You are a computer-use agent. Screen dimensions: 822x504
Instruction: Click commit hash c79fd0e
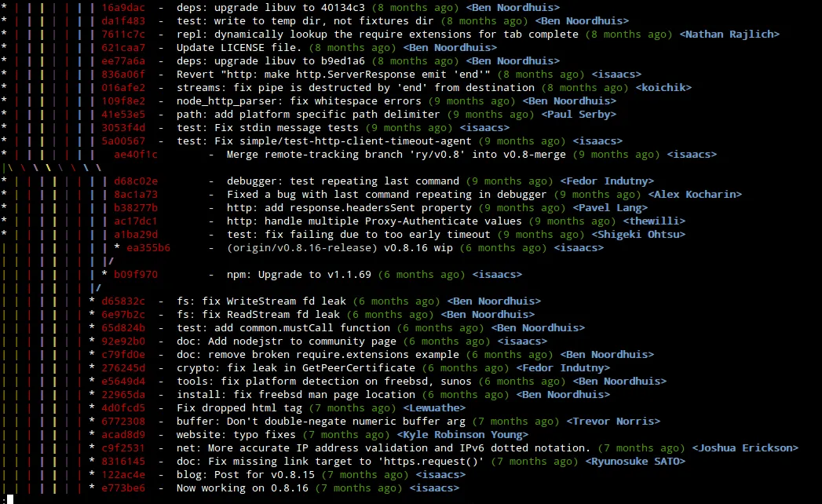[123, 355]
